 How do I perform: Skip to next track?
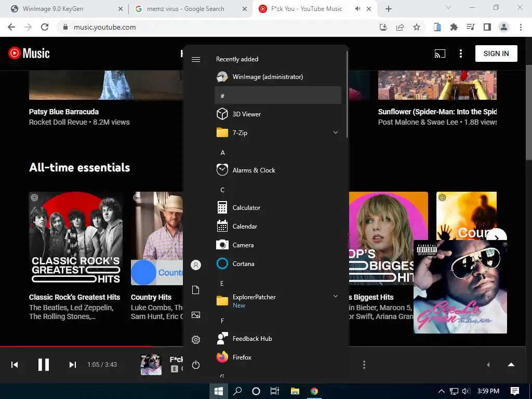(x=73, y=364)
